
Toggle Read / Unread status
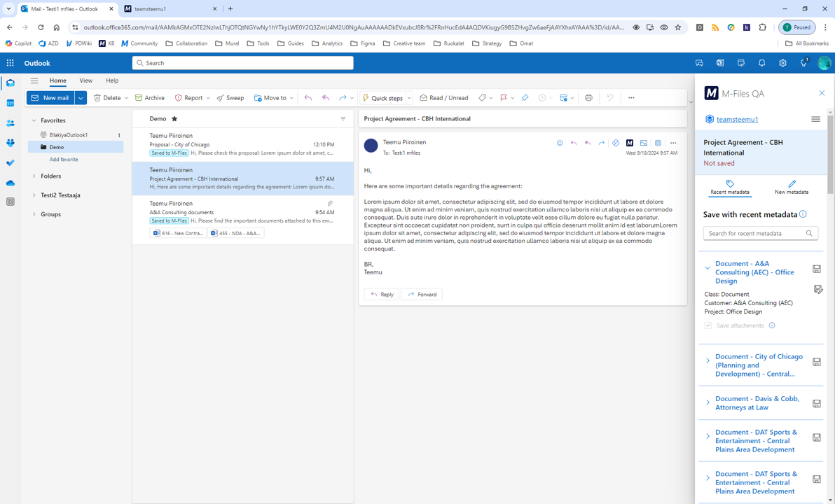coord(443,98)
